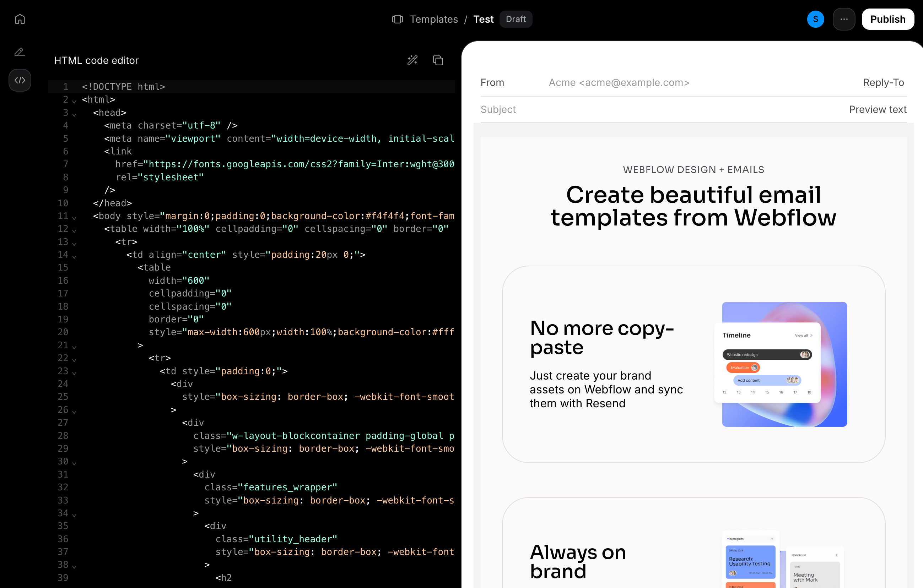The width and height of the screenshot is (923, 588).
Task: Click line number 20 in gutter
Action: [x=63, y=332]
